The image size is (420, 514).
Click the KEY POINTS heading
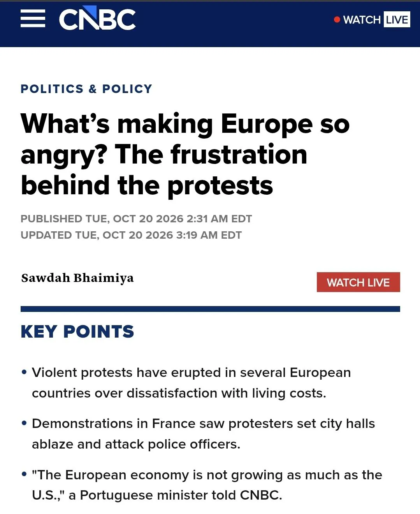click(x=77, y=332)
